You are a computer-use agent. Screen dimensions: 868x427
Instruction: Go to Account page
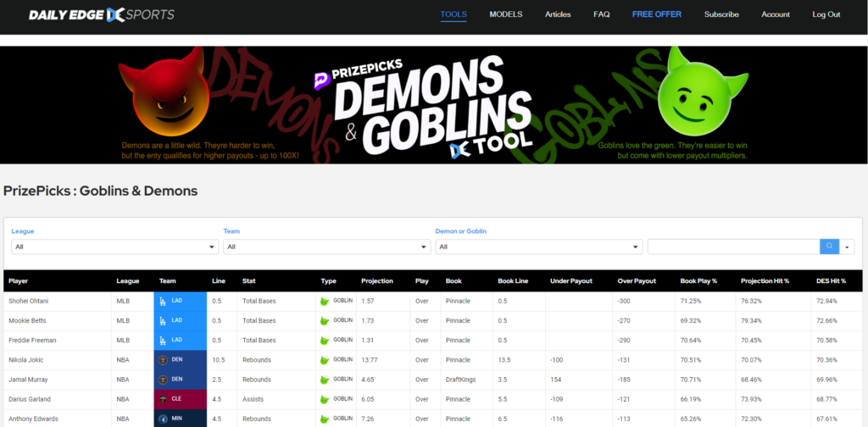[x=776, y=14]
